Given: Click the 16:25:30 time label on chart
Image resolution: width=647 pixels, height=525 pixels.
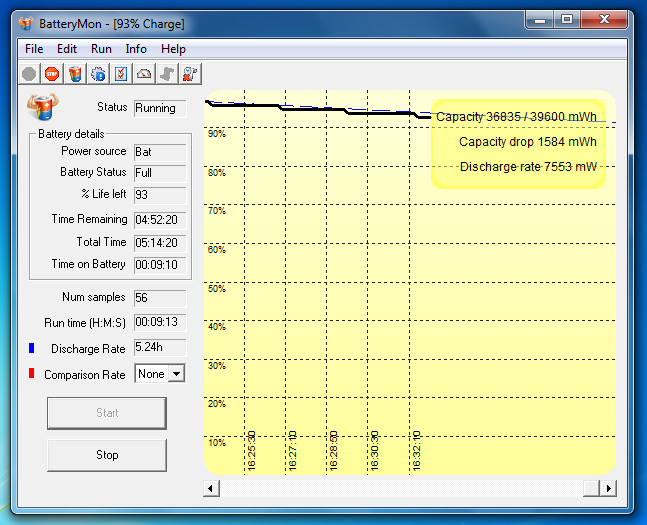Looking at the screenshot, I should (x=251, y=451).
